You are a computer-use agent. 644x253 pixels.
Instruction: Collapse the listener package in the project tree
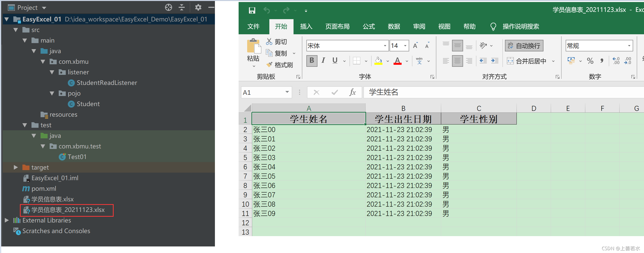click(x=52, y=72)
